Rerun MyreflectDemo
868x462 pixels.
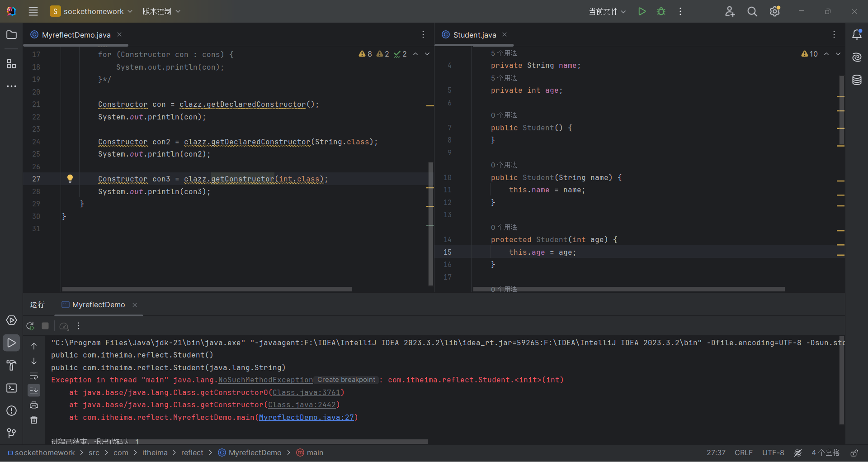[x=30, y=326]
